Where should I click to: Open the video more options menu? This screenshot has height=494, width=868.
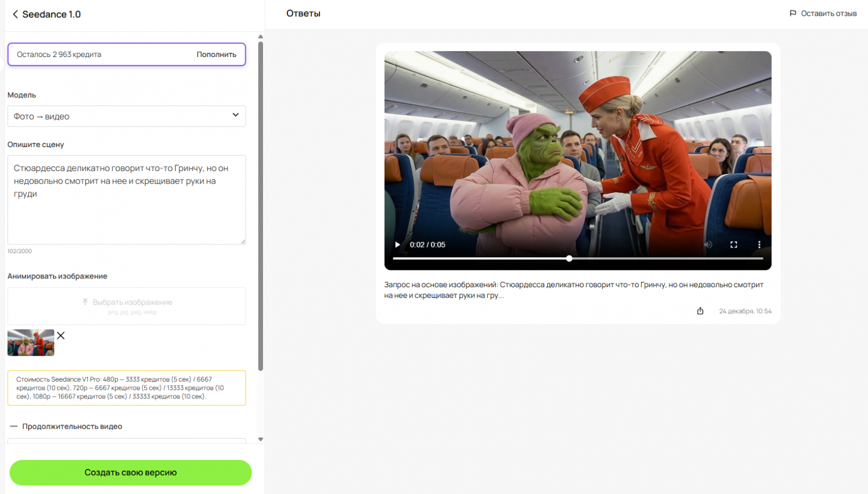tap(759, 245)
